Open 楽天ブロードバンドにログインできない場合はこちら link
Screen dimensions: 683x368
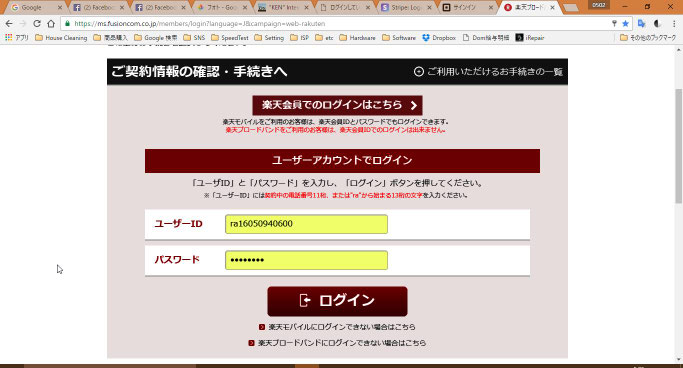[x=342, y=343]
